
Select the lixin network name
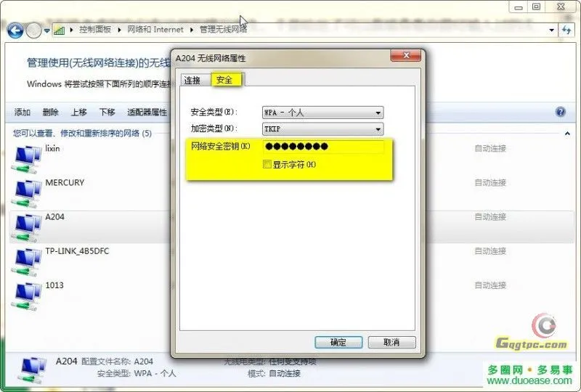point(52,148)
